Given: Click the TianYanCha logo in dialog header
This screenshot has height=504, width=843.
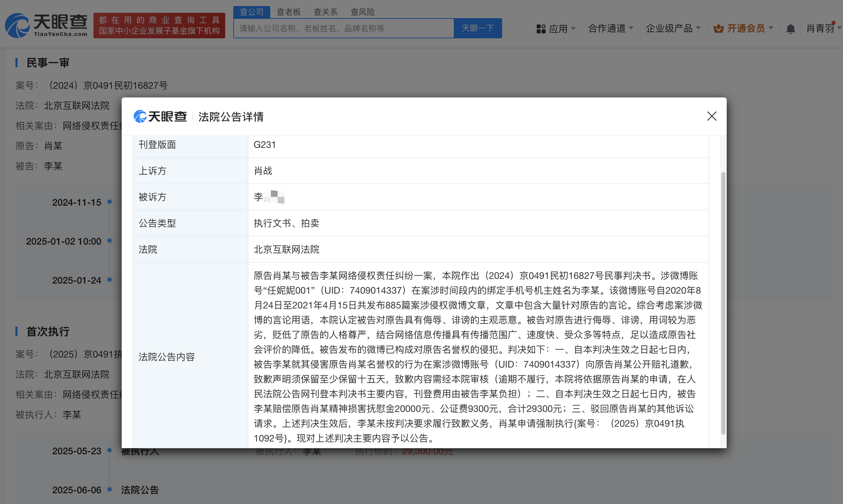Looking at the screenshot, I should coord(160,117).
